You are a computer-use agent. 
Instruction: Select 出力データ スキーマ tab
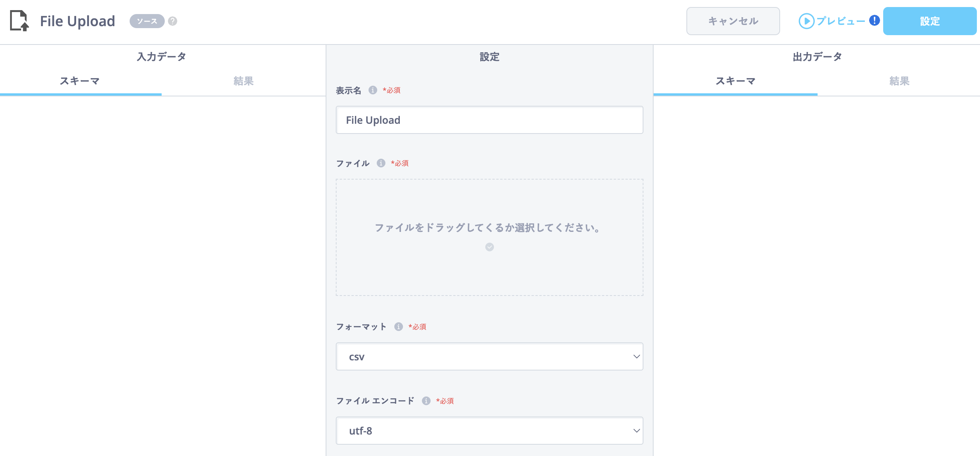tap(736, 81)
